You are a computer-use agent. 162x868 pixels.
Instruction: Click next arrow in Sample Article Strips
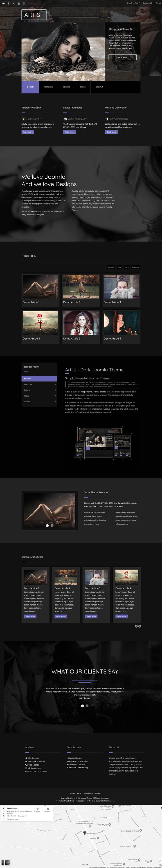click(x=139, y=626)
